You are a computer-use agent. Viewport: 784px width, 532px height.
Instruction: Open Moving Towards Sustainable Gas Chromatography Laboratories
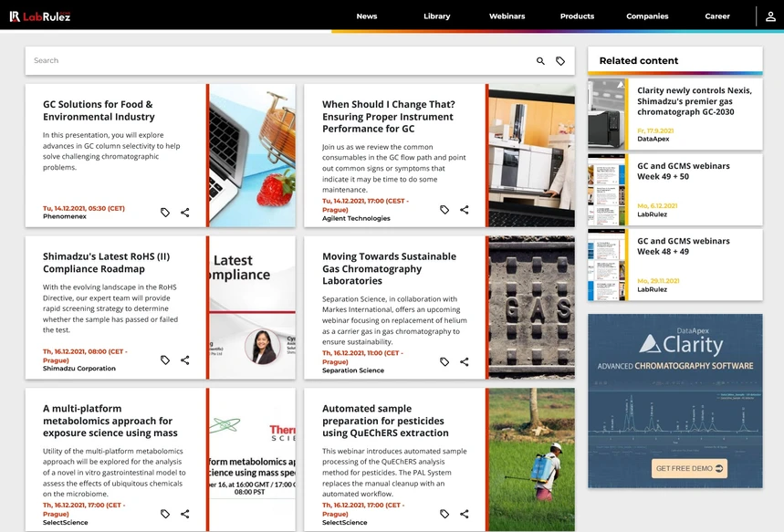click(389, 268)
